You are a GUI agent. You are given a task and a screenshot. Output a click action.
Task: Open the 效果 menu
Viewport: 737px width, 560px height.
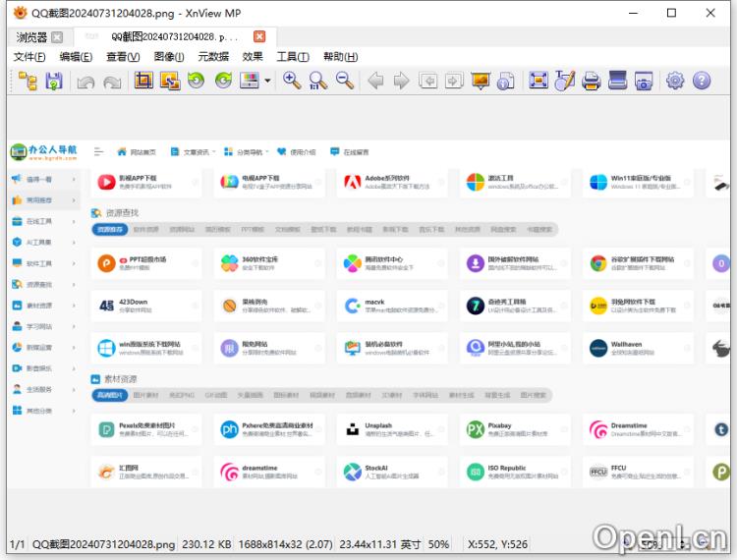click(x=253, y=57)
